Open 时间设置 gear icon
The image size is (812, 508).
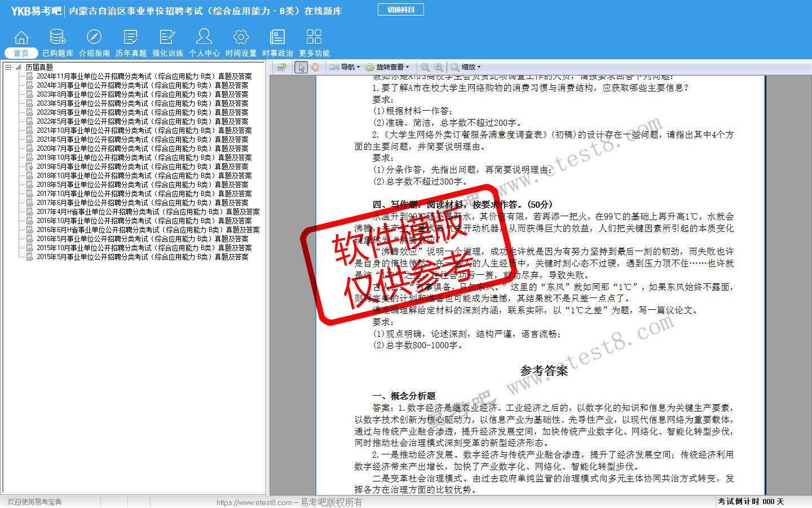(x=241, y=37)
